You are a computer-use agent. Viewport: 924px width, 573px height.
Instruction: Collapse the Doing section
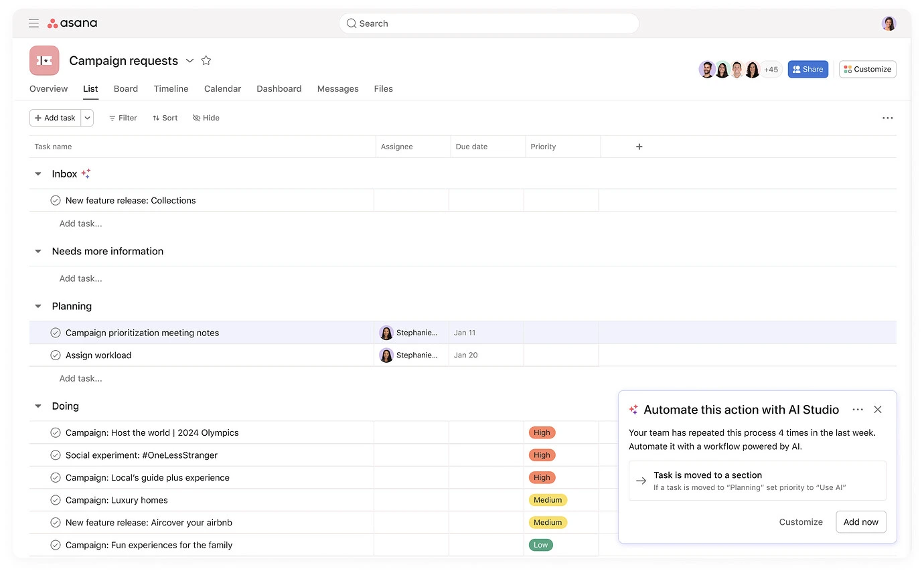38,406
